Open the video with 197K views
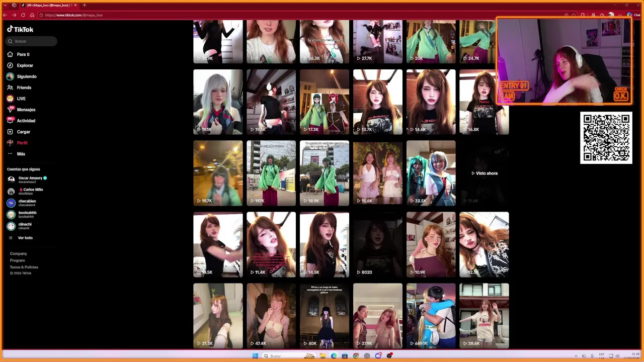This screenshot has height=362, width=644. (x=271, y=173)
